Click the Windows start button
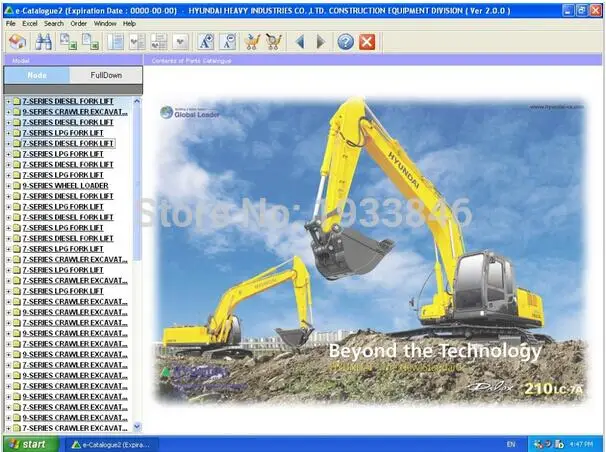The image size is (606, 452). (30, 444)
